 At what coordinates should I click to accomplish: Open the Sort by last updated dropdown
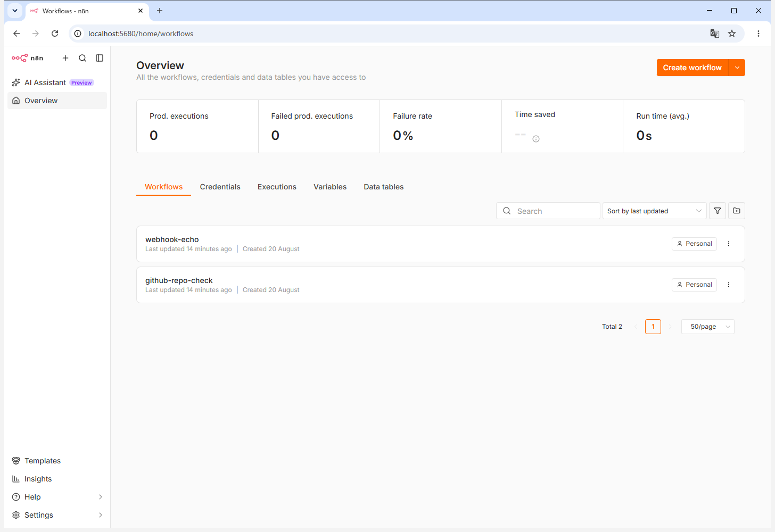[x=655, y=211]
